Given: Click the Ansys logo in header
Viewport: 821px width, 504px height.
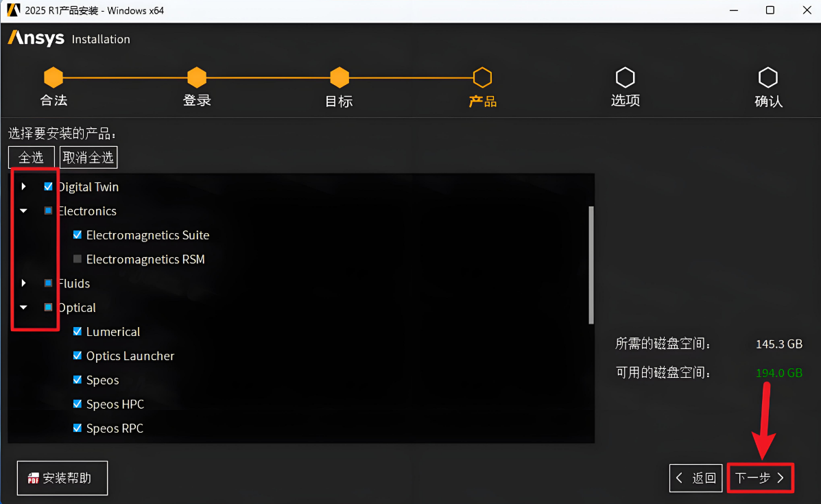Looking at the screenshot, I should 36,38.
